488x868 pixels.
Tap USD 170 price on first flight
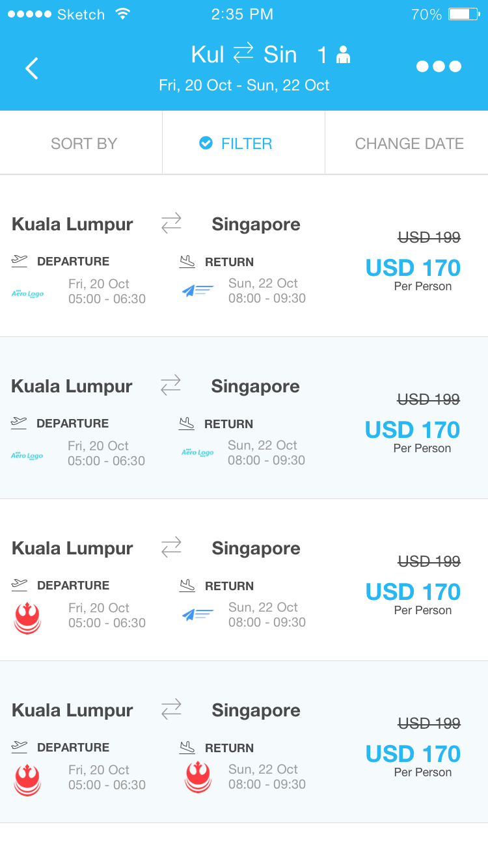click(x=413, y=267)
